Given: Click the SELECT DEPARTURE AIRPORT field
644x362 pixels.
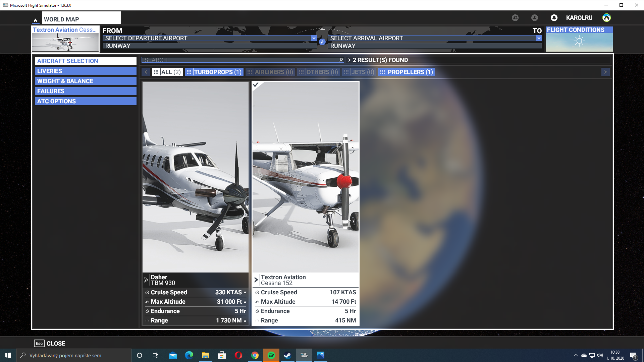Looking at the screenshot, I should click(210, 38).
